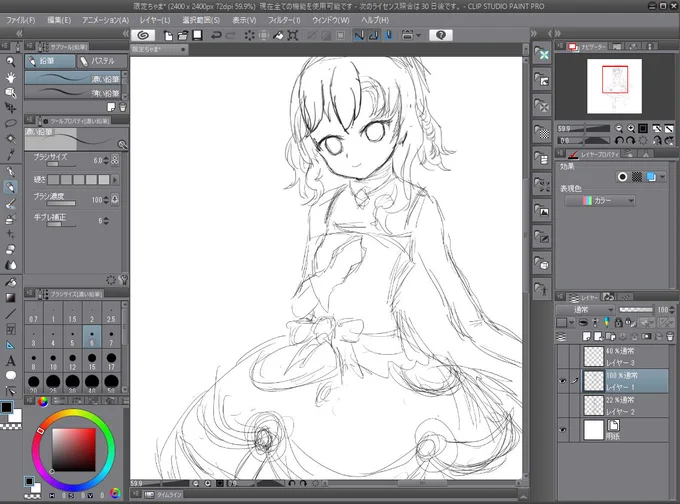The height and width of the screenshot is (504, 680).
Task: Hide レイヤー 1 with eye icon
Action: [x=563, y=381]
